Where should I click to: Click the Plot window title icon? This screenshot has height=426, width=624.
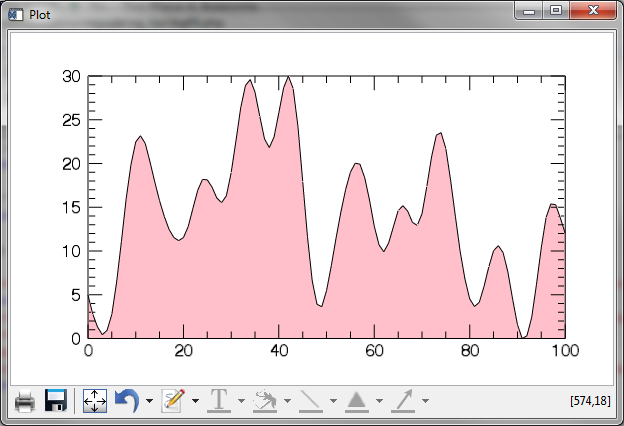click(16, 15)
